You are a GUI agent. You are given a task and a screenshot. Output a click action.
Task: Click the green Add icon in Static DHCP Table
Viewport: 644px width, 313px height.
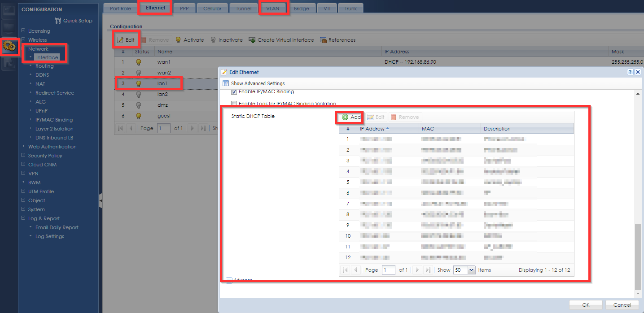(x=345, y=117)
